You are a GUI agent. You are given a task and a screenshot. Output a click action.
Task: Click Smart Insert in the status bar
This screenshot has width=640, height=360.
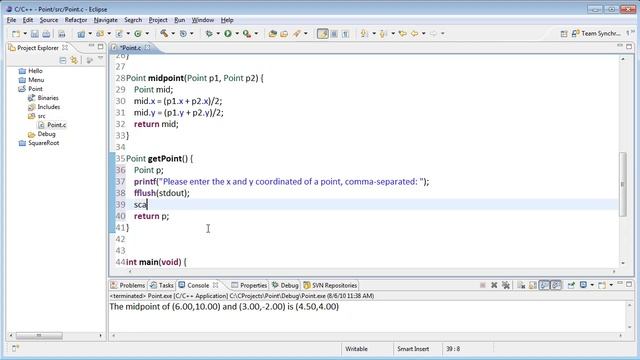(x=413, y=349)
